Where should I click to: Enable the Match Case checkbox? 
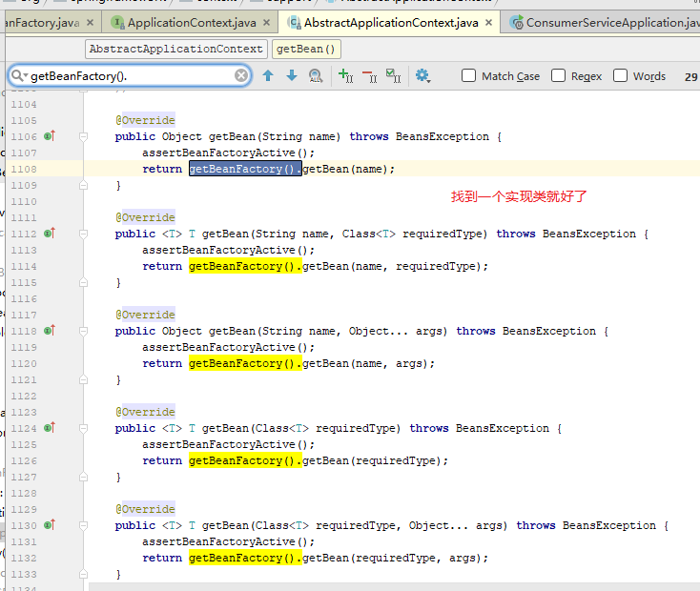pos(468,75)
